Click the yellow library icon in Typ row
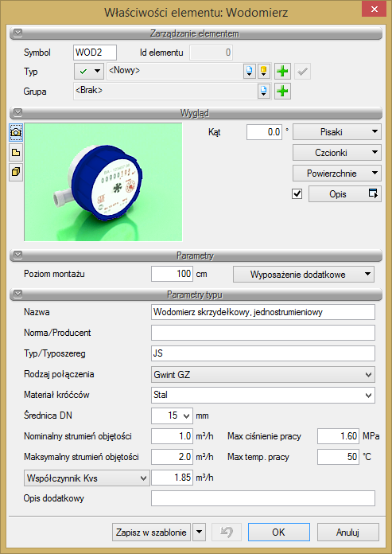392x554 pixels. (x=263, y=72)
